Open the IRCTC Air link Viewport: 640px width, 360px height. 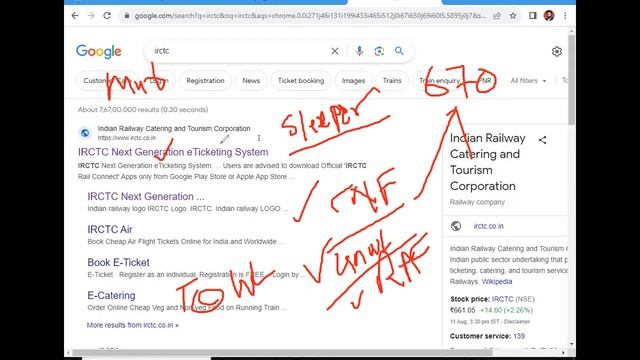pyautogui.click(x=110, y=229)
